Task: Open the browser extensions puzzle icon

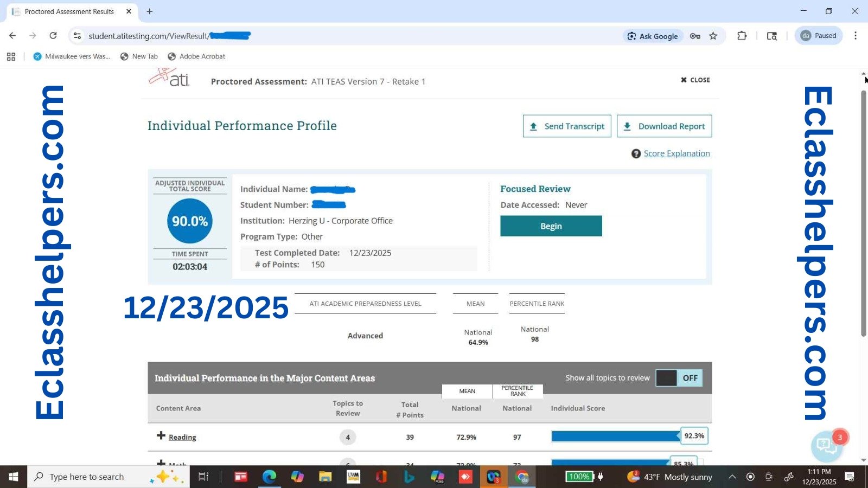Action: pyautogui.click(x=742, y=36)
